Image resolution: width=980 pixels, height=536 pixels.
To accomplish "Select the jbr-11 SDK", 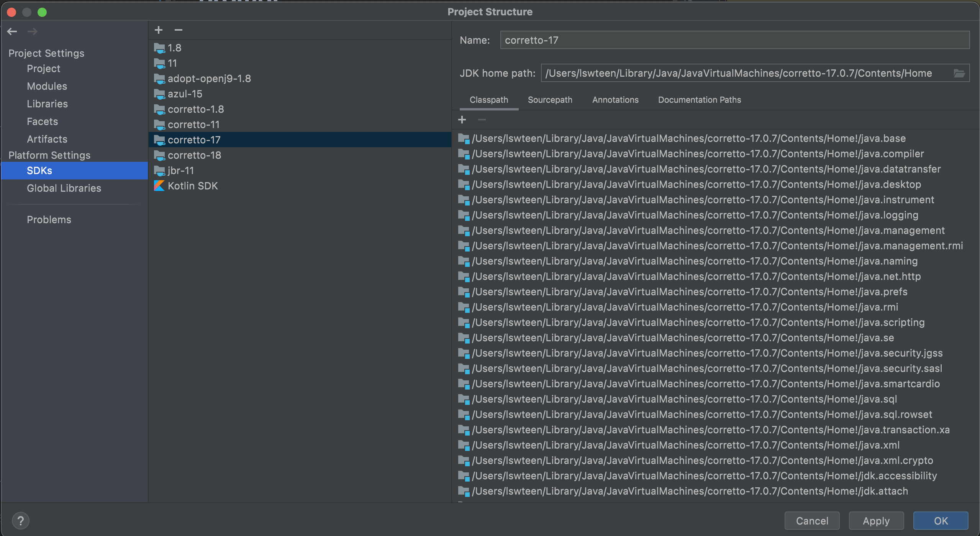I will [x=181, y=171].
